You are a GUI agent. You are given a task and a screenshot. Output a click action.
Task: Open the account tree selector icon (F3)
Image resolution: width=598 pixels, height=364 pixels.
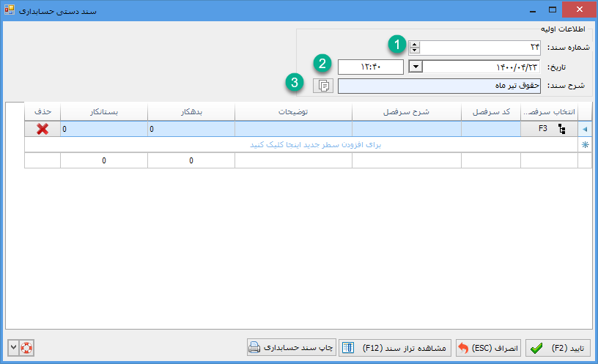pos(562,129)
